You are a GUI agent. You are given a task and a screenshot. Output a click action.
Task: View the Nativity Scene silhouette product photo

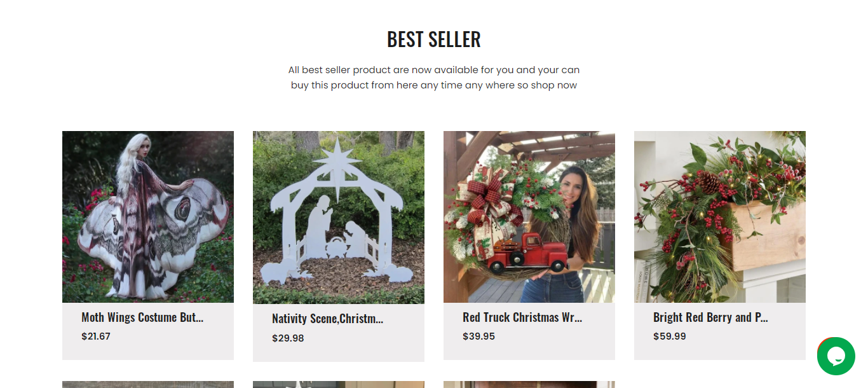339,218
